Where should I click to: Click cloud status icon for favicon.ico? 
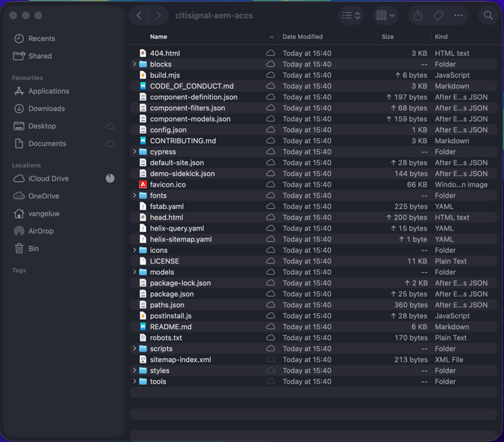point(271,184)
